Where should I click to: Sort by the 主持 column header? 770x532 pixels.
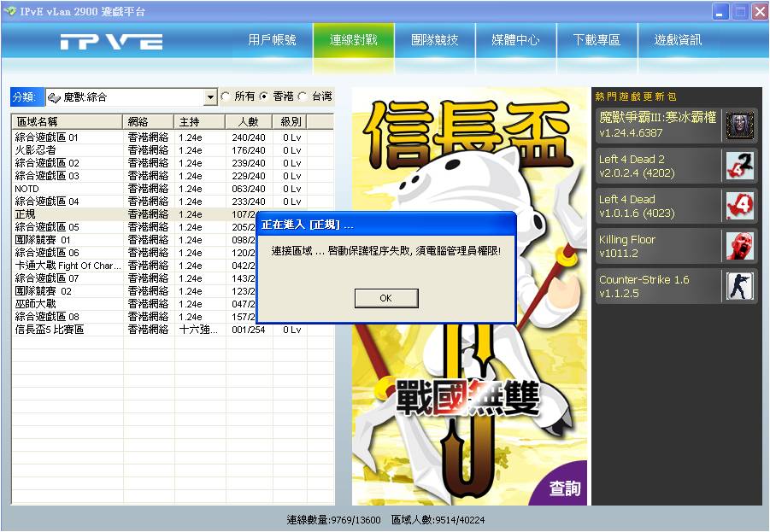click(199, 121)
